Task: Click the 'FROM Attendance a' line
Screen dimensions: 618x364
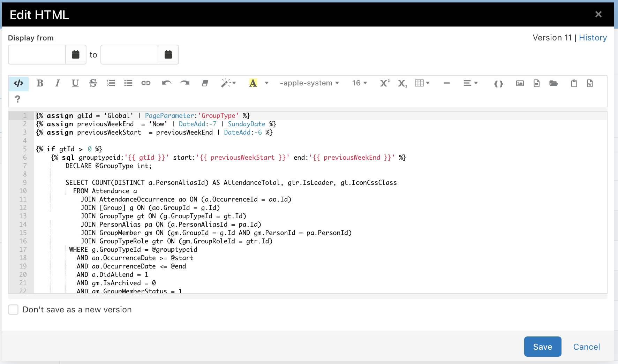Action: pyautogui.click(x=105, y=191)
